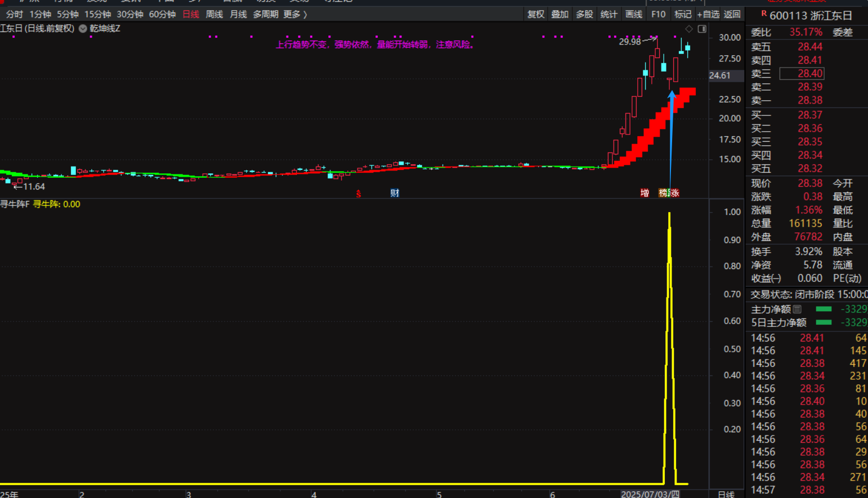This screenshot has height=498, width=868.
Task: Switch to the 周线 weekly chart tab
Action: tap(214, 14)
